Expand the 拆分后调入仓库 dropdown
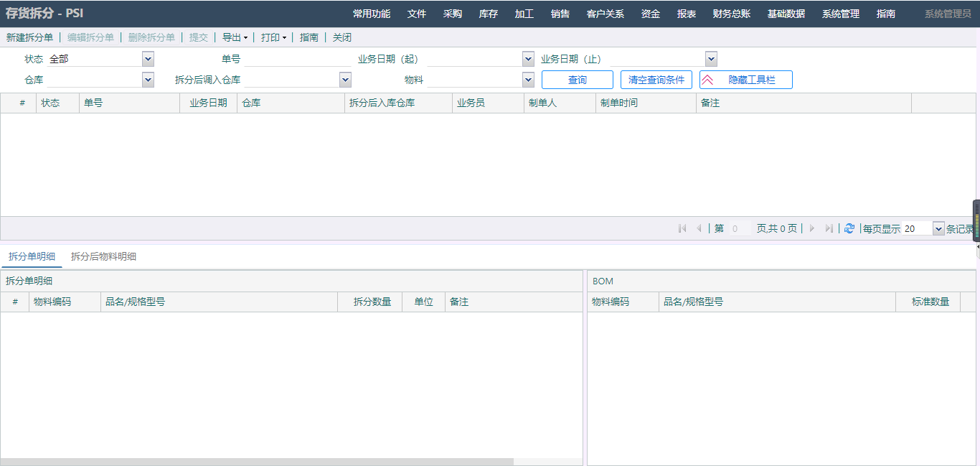The width and height of the screenshot is (980, 466). [x=345, y=80]
